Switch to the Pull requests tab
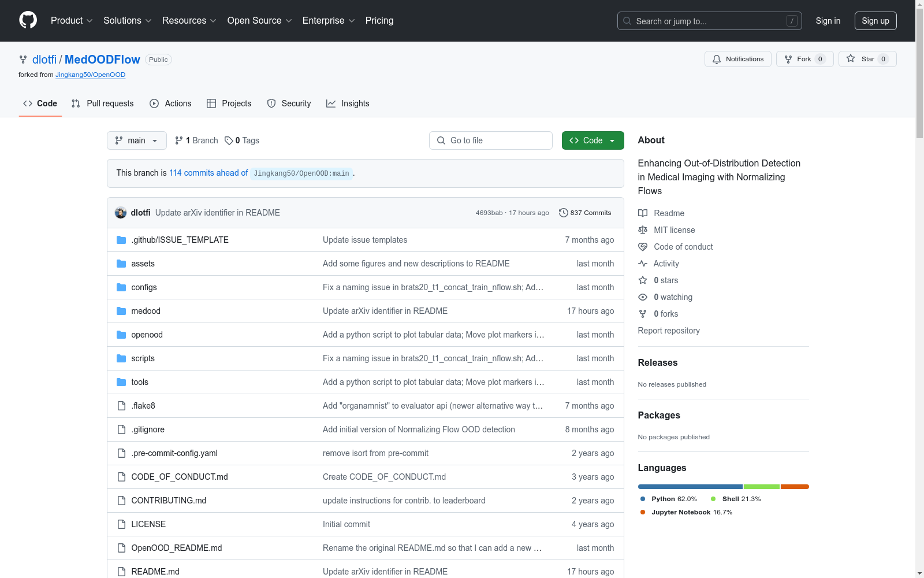 [x=103, y=103]
